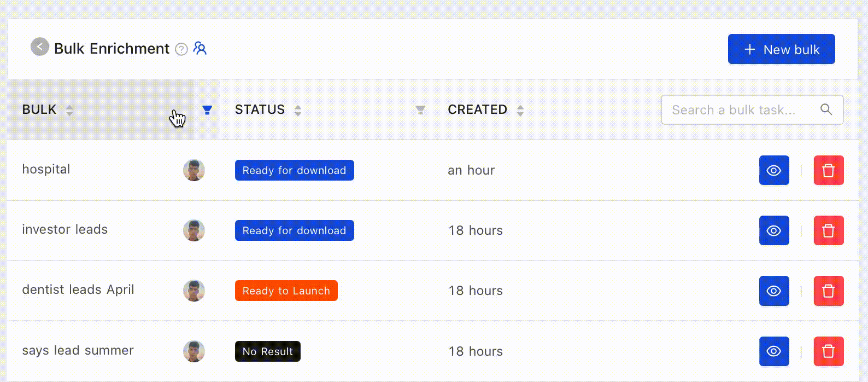Sort by the CREATED column

pos(520,110)
